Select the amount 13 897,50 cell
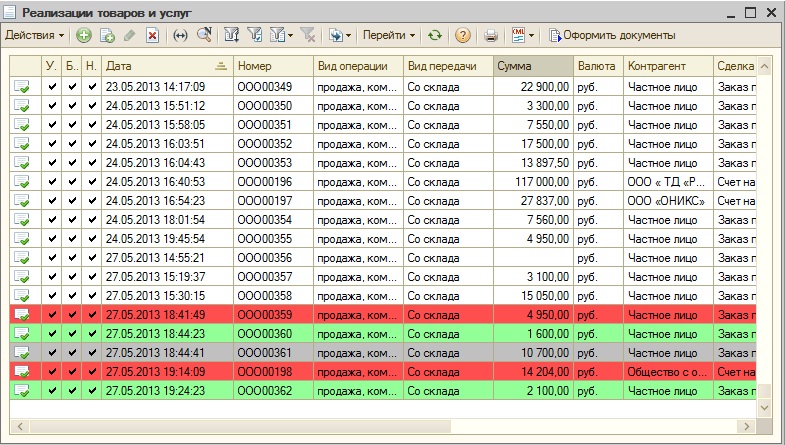 (533, 163)
